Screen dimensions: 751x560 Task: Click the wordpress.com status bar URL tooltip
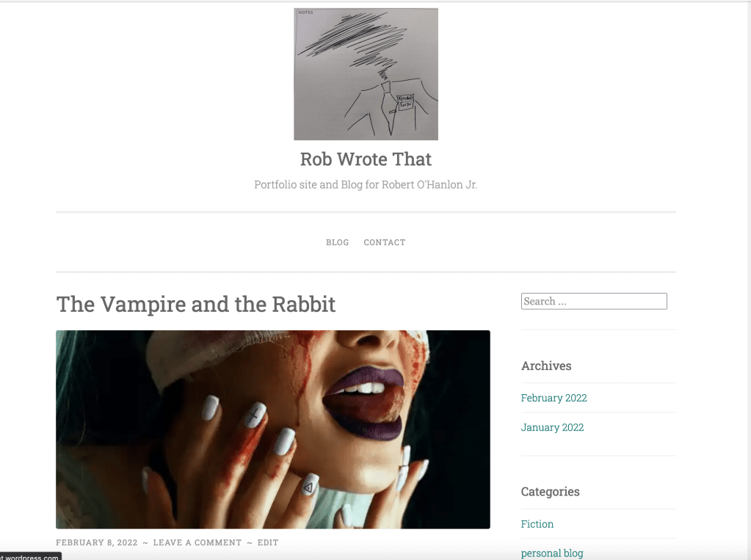(x=30, y=556)
